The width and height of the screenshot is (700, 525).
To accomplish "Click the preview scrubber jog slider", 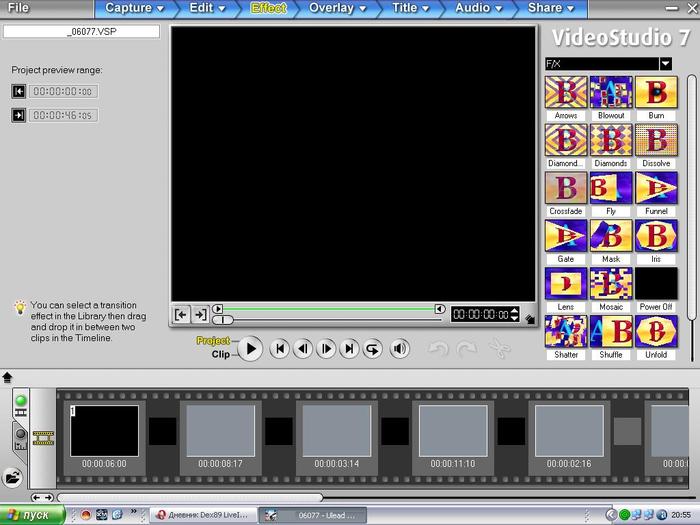I will tap(222, 320).
